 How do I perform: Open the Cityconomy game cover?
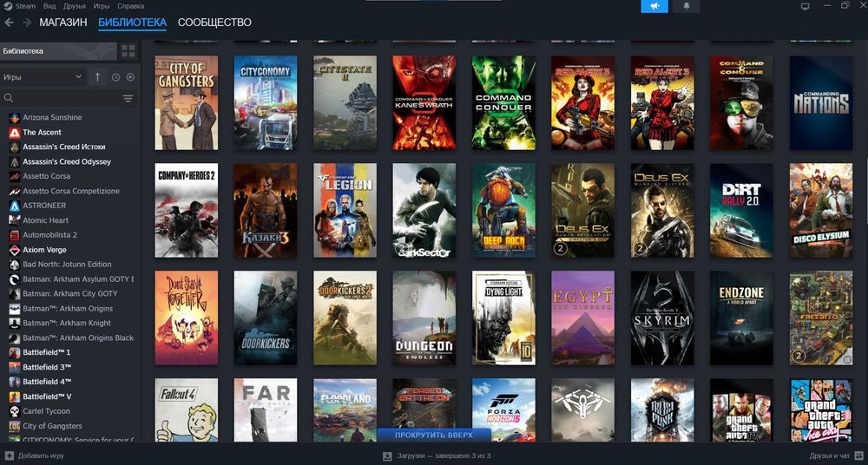(266, 102)
